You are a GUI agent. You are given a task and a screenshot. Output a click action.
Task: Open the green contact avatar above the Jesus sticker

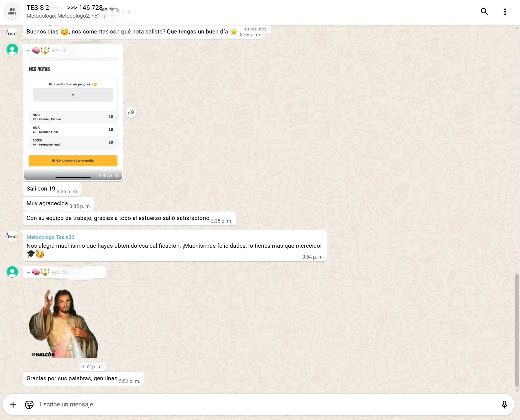pyautogui.click(x=12, y=272)
